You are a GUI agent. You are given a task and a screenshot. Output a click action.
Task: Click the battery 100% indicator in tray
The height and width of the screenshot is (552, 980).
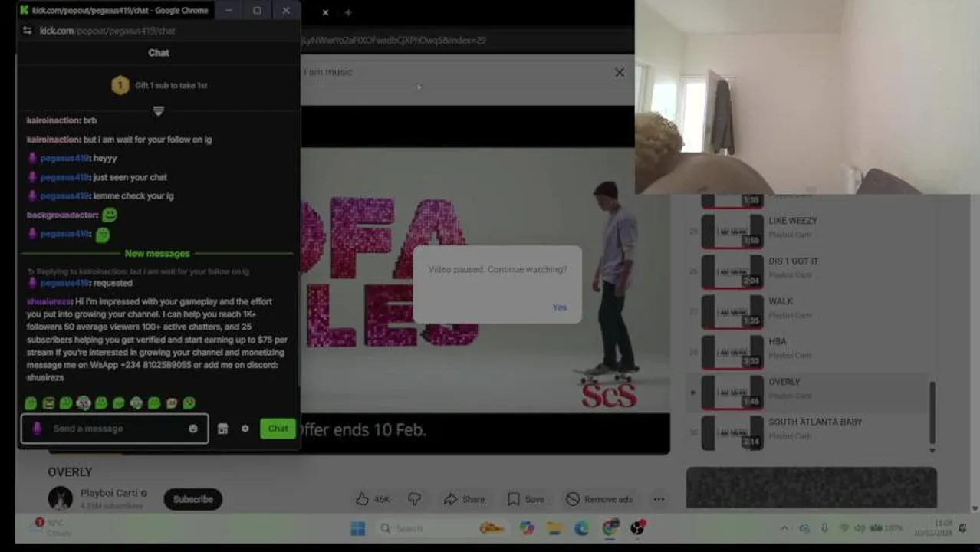click(x=886, y=528)
